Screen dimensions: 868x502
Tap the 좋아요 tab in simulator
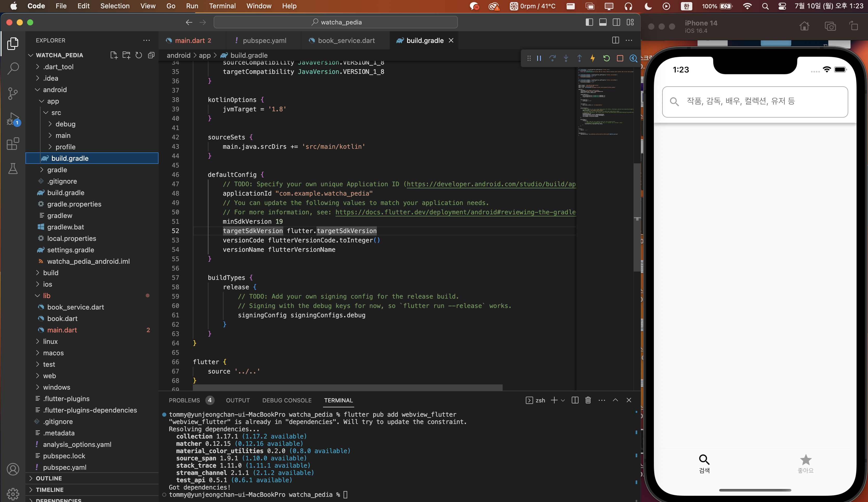pos(805,464)
